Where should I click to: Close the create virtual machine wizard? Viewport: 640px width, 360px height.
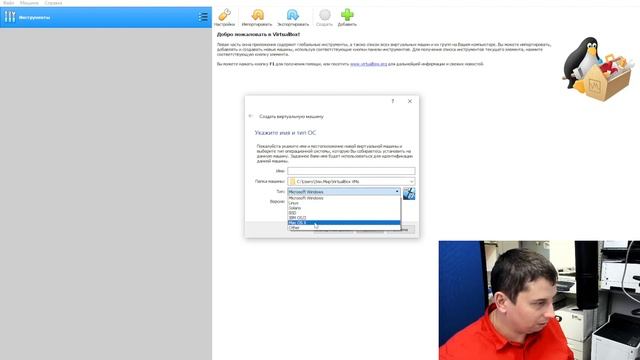[410, 101]
